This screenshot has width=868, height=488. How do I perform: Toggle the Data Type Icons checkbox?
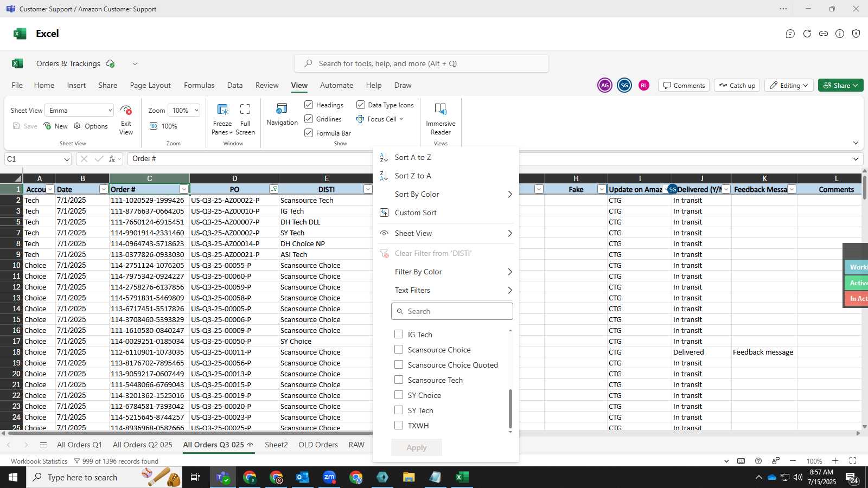coord(361,105)
